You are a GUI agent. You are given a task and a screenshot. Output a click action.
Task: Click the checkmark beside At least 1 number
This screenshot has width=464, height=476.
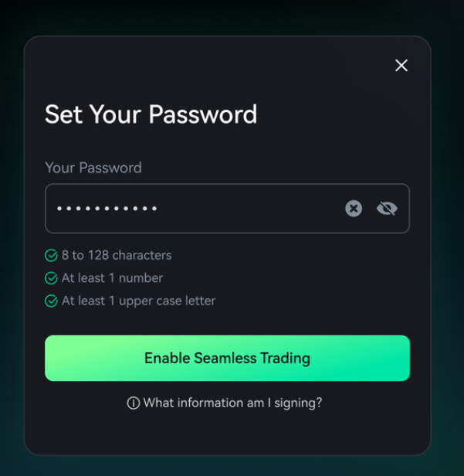(51, 278)
